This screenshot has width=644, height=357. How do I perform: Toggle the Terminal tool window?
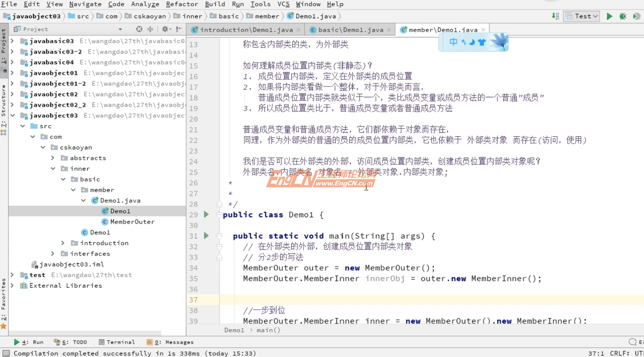(117, 342)
